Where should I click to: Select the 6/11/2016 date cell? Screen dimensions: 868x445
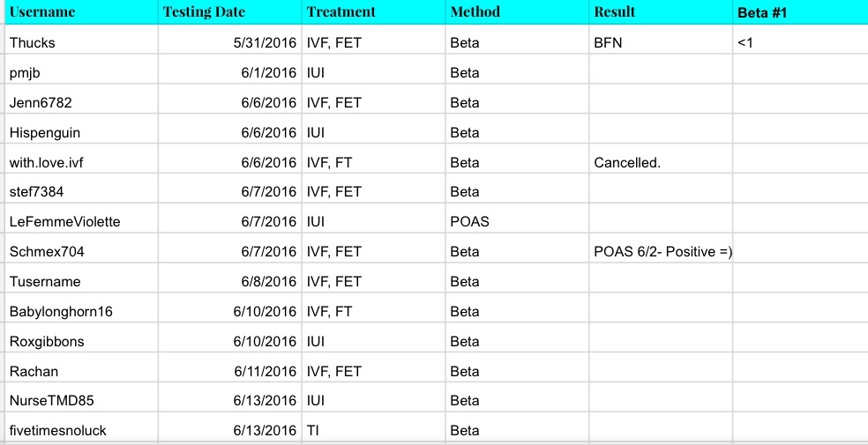[265, 372]
